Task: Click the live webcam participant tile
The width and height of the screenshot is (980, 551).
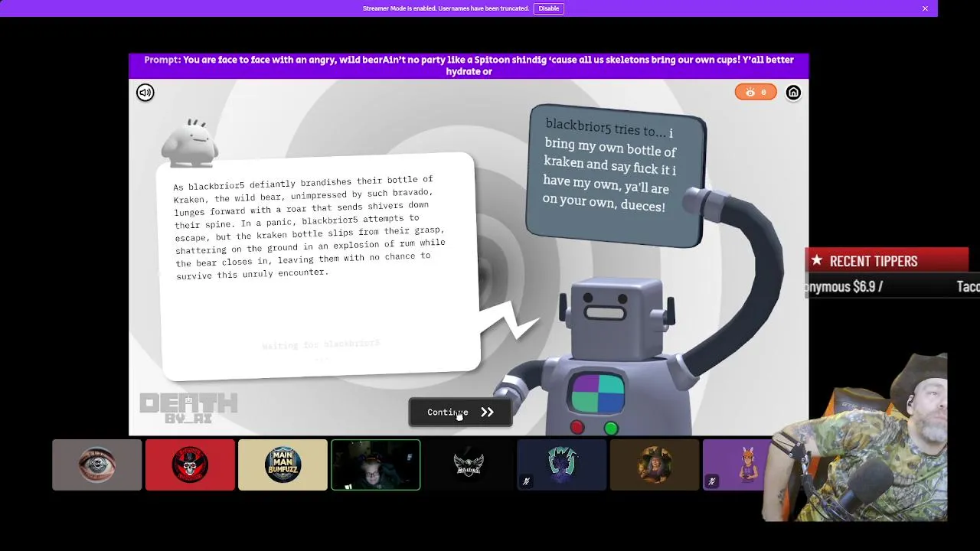Action: point(376,465)
